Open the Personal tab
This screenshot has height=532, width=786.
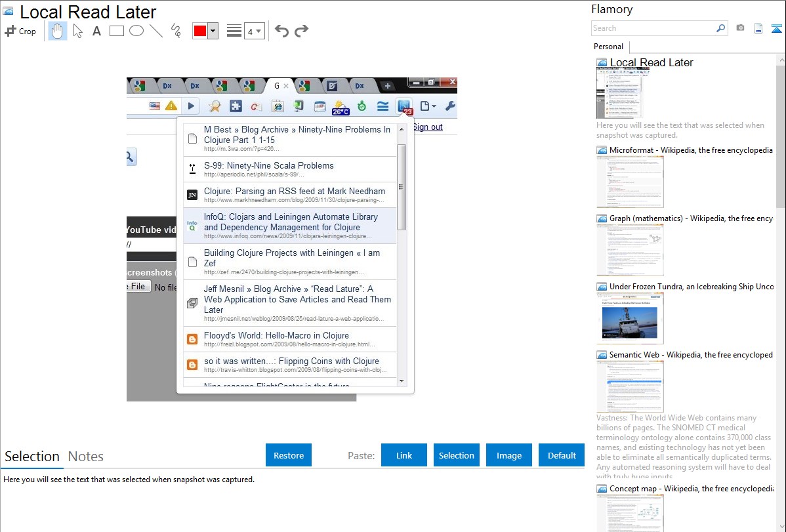coord(608,47)
